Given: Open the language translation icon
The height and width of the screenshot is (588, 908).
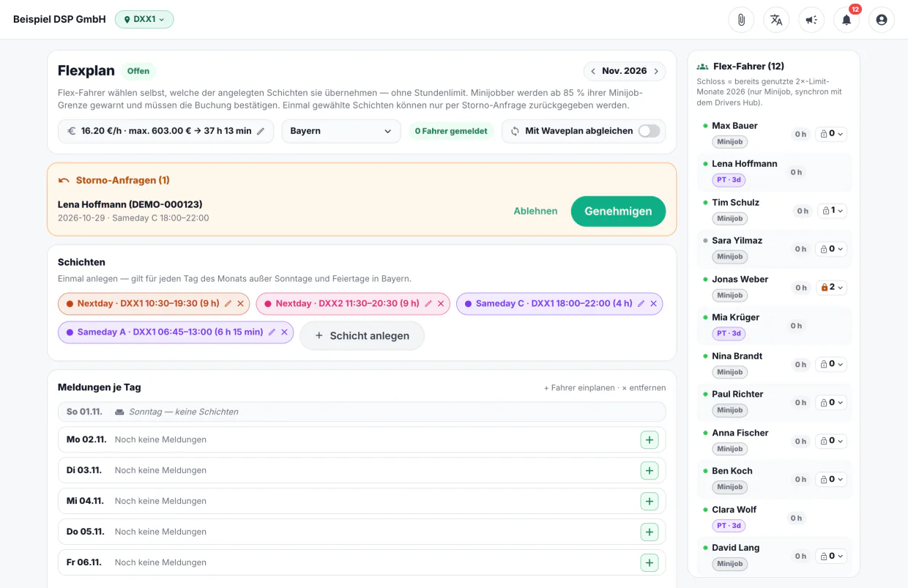Looking at the screenshot, I should [776, 20].
